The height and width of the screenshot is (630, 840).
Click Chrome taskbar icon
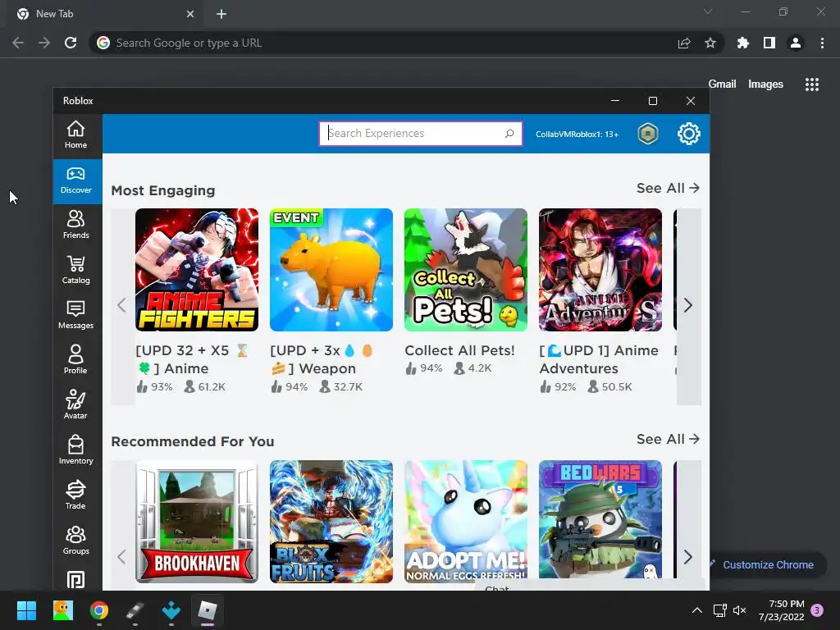pyautogui.click(x=99, y=610)
